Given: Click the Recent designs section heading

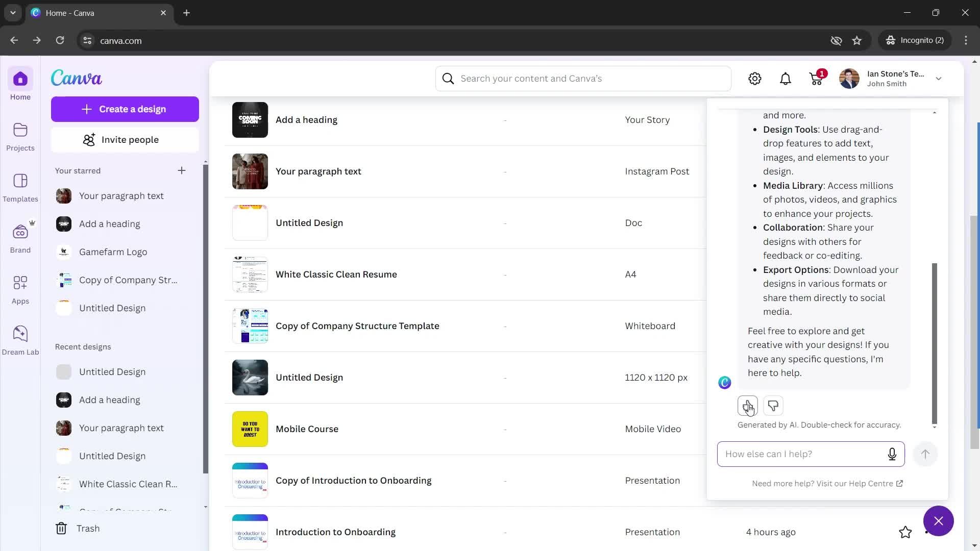Looking at the screenshot, I should [83, 347].
